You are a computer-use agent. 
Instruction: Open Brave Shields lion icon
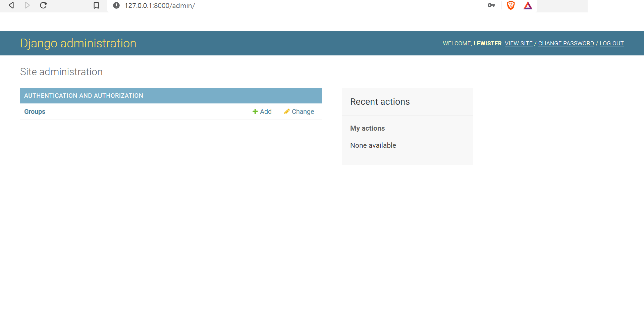tap(511, 5)
